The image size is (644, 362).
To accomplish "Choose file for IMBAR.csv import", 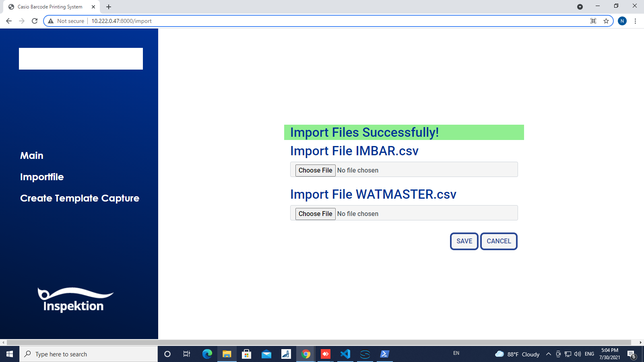I will (x=315, y=170).
